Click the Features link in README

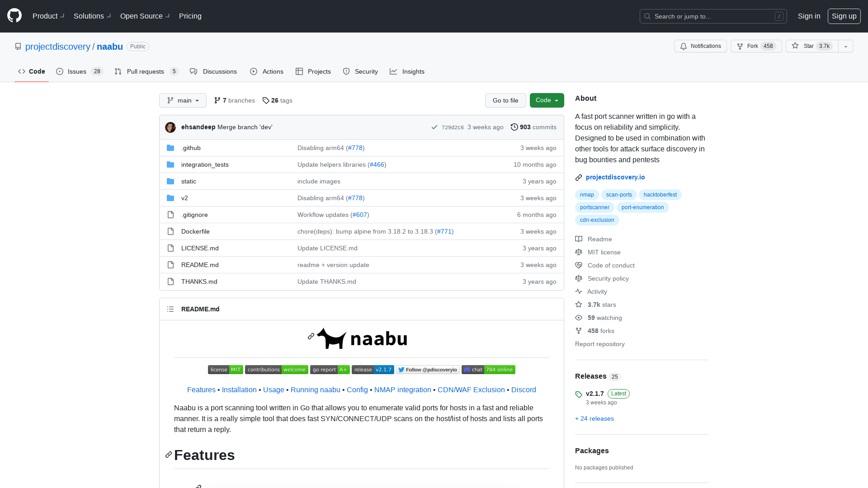[201, 389]
